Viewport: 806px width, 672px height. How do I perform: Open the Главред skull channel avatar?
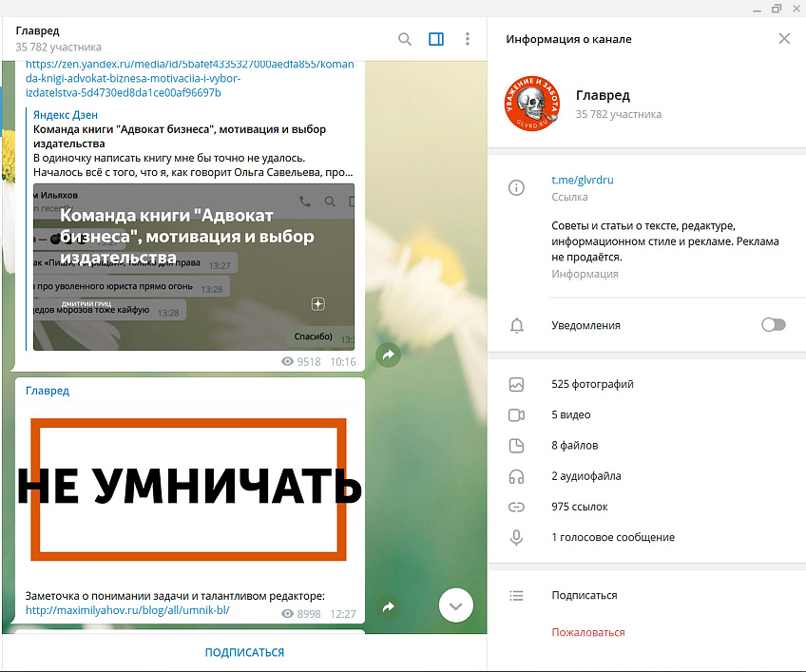[532, 104]
